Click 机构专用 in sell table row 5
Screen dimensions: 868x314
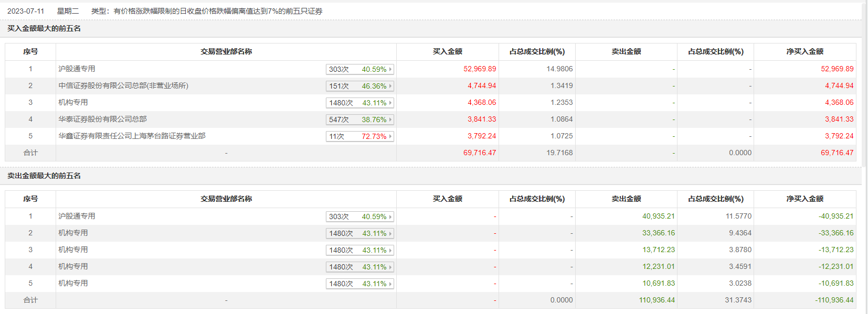(73, 284)
